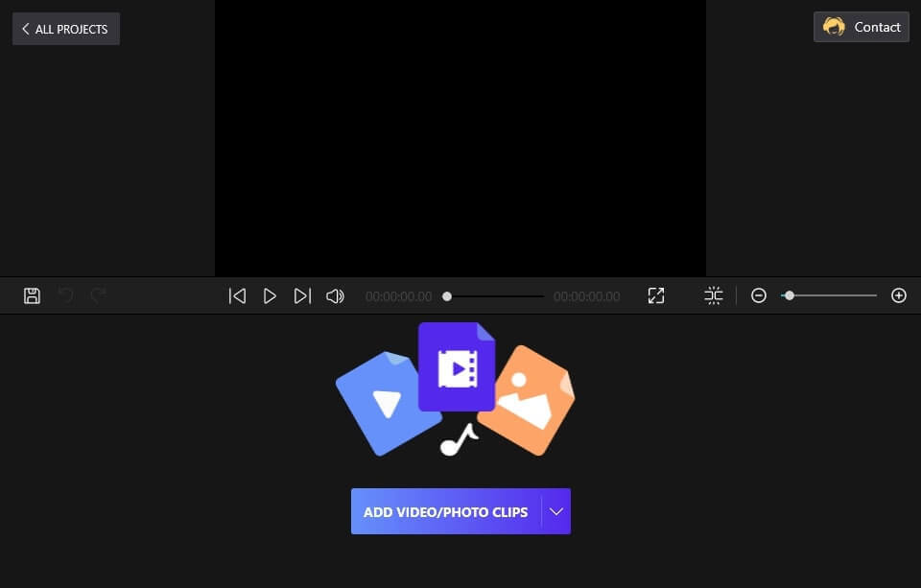Zoom out the timeline with minus icon
This screenshot has height=588, width=921.
759,295
